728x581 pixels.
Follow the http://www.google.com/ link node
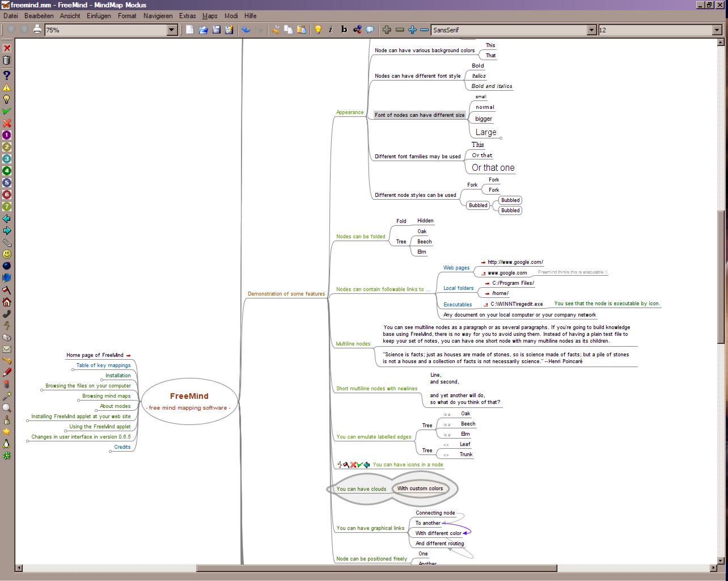click(513, 262)
